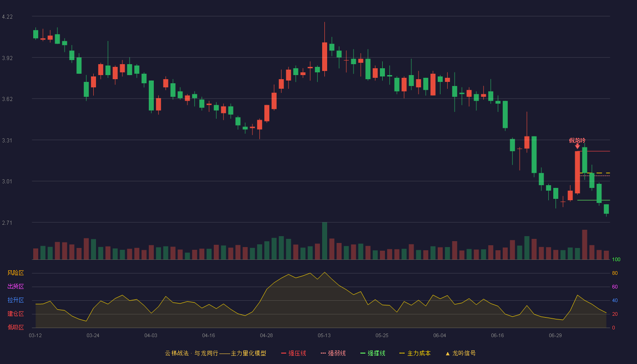Image resolution: width=637 pixels, height=364 pixels.
Task: Toggle the 强撑线 legend entry
Action: (x=373, y=353)
